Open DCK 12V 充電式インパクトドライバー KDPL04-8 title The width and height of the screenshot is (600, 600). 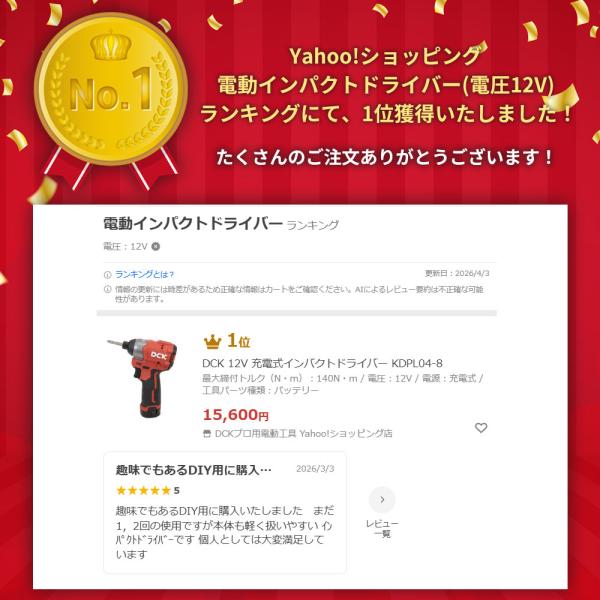(x=322, y=363)
